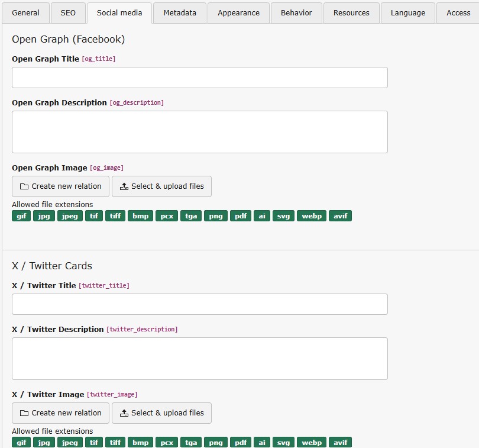Focus the Open Graph Description text area
The height and width of the screenshot is (448, 479).
[199, 131]
